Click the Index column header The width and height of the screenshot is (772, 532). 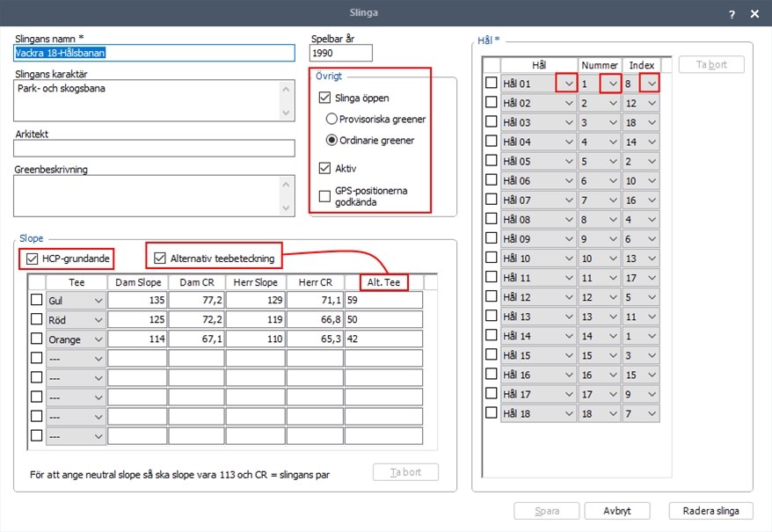(642, 65)
